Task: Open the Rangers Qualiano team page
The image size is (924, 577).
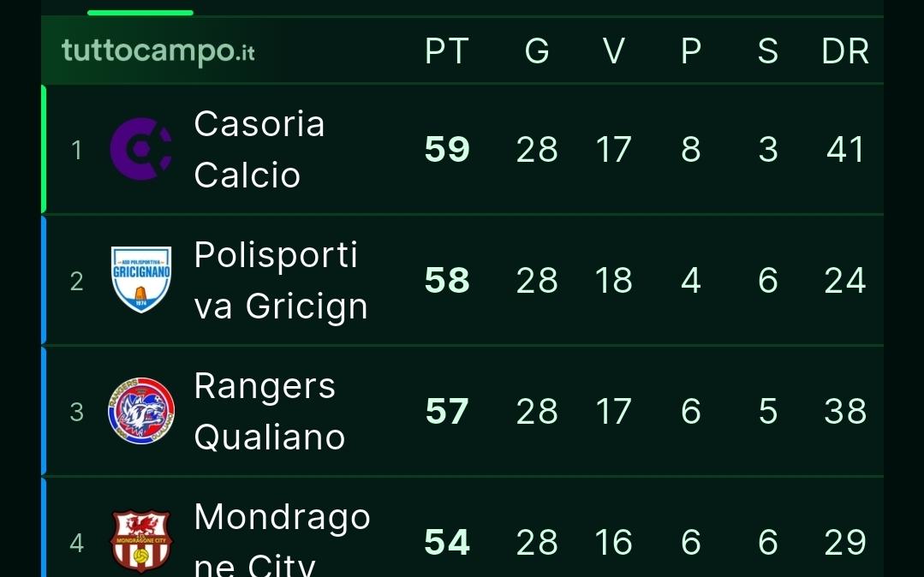Action: coord(265,412)
